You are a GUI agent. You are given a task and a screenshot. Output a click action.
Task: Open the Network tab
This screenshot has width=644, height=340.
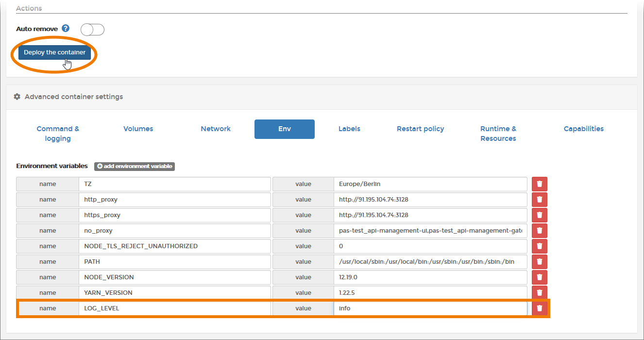pos(216,129)
